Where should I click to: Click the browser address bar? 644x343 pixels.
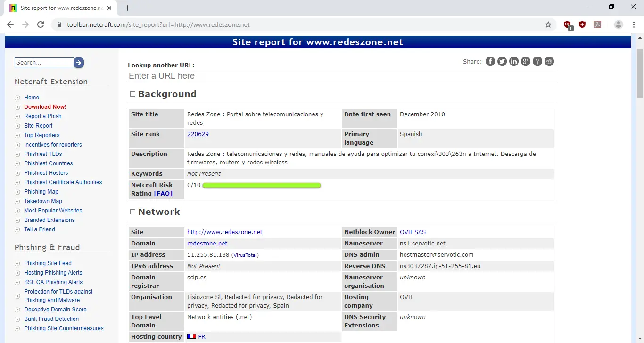click(302, 24)
